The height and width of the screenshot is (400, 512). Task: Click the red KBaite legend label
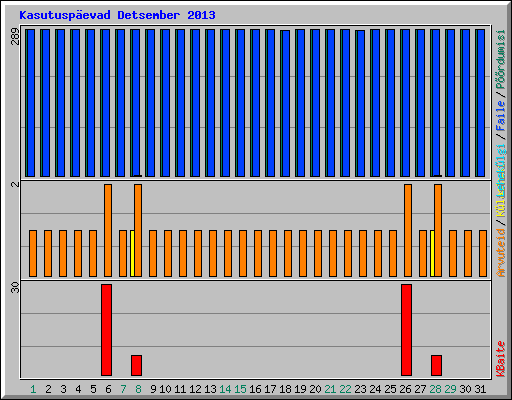(501, 359)
